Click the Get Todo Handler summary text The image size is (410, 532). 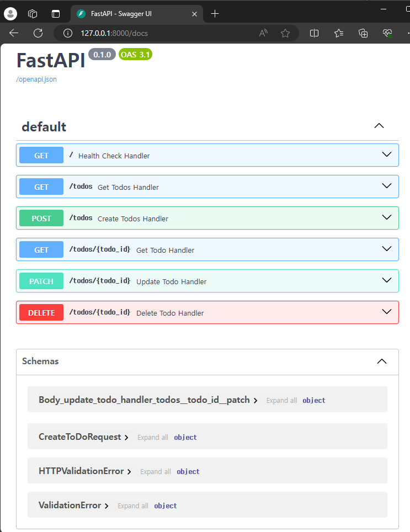[165, 251]
